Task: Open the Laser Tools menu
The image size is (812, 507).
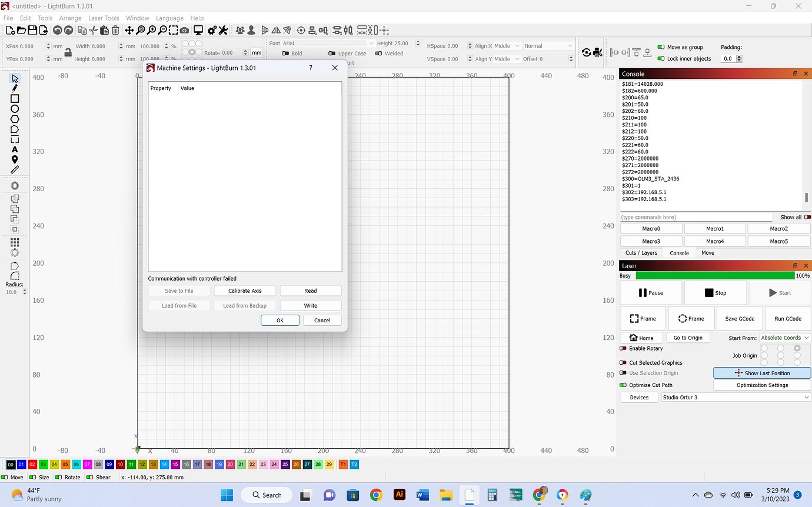Action: coord(104,18)
